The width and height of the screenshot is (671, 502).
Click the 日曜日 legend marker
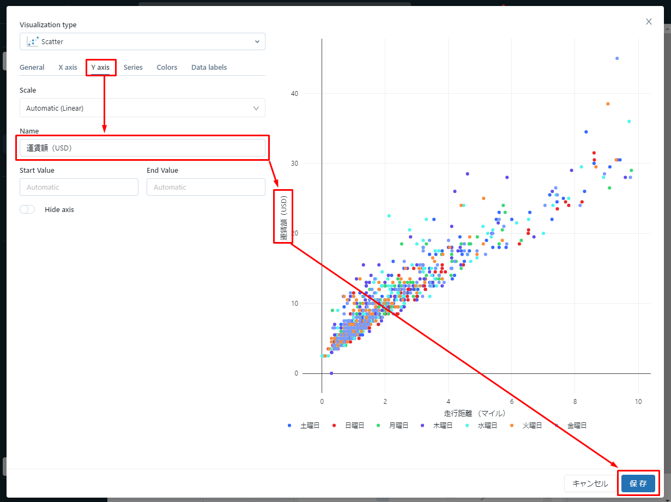(334, 425)
